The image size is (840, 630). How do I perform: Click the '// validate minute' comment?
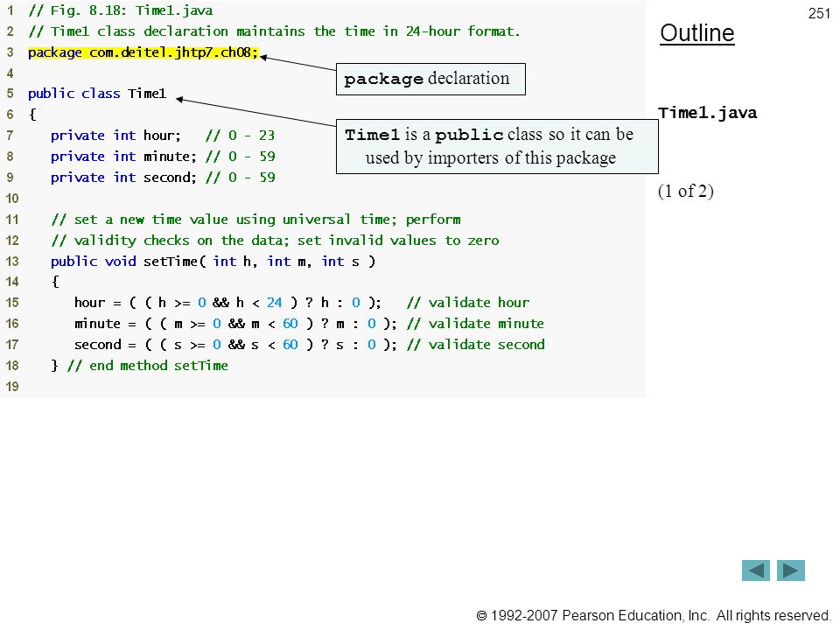[476, 324]
